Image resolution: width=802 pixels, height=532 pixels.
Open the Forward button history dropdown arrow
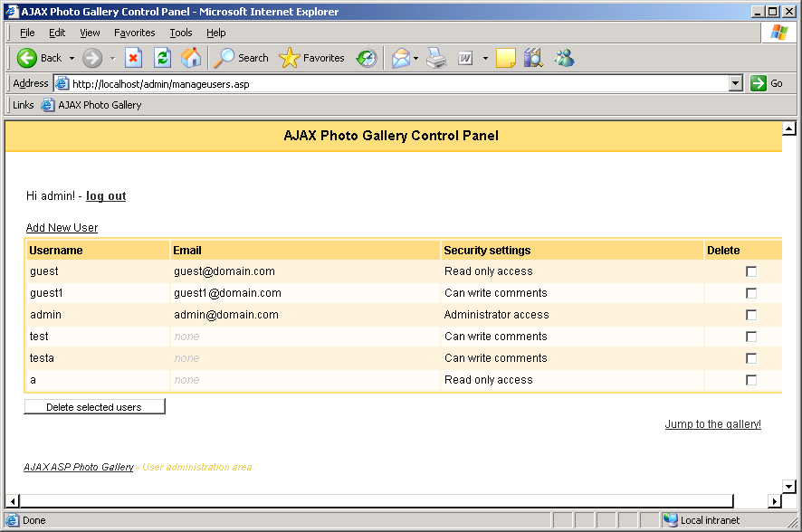pos(112,59)
